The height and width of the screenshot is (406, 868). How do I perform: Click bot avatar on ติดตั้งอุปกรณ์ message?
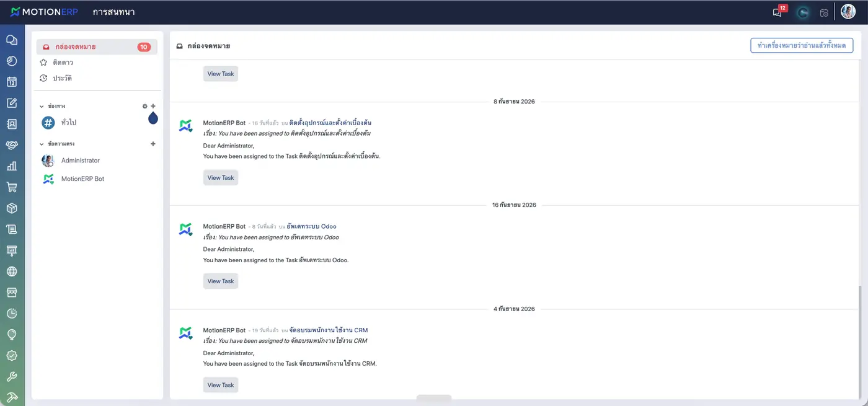[186, 126]
